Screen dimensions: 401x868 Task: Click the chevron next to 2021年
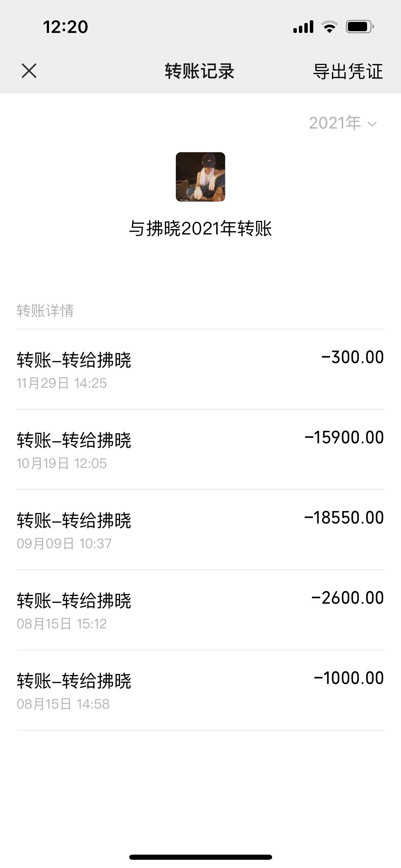coord(372,124)
